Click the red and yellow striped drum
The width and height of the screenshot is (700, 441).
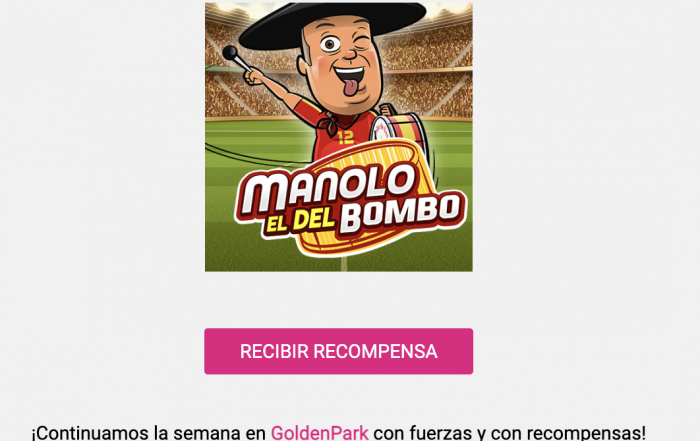click(399, 132)
